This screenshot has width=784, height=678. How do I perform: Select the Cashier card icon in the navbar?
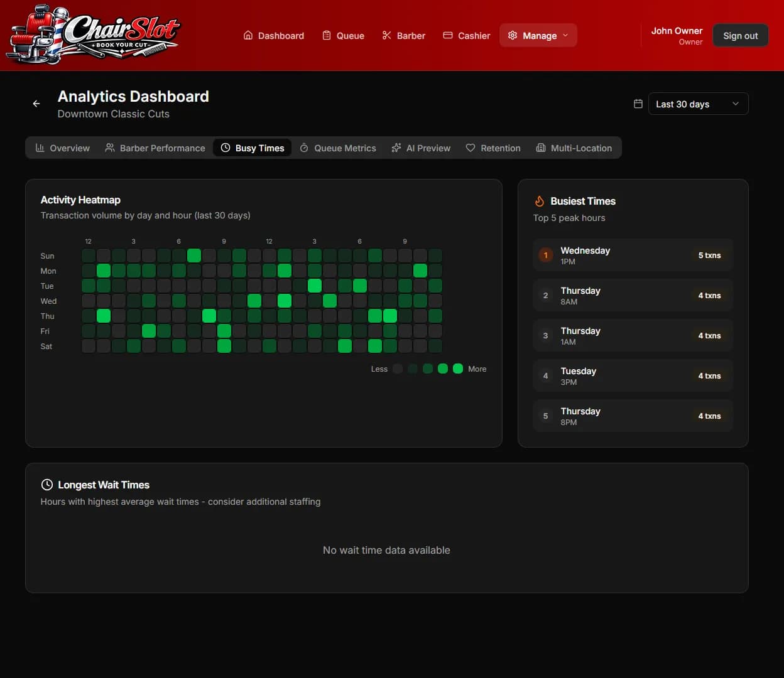pos(447,35)
